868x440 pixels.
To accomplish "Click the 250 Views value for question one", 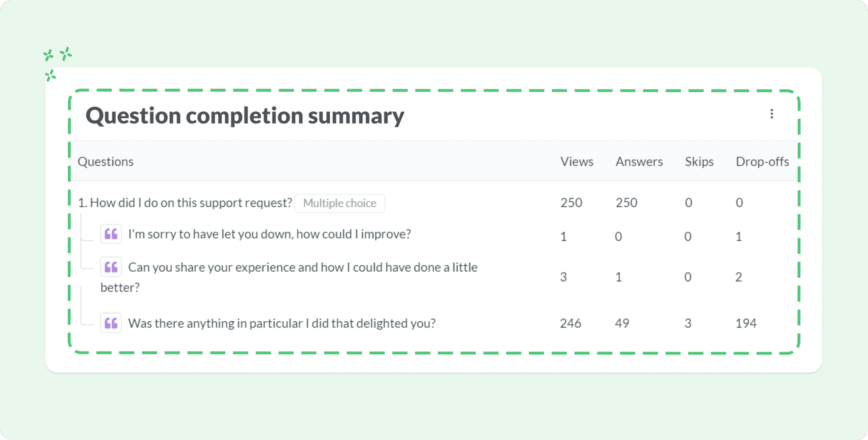I will (570, 202).
